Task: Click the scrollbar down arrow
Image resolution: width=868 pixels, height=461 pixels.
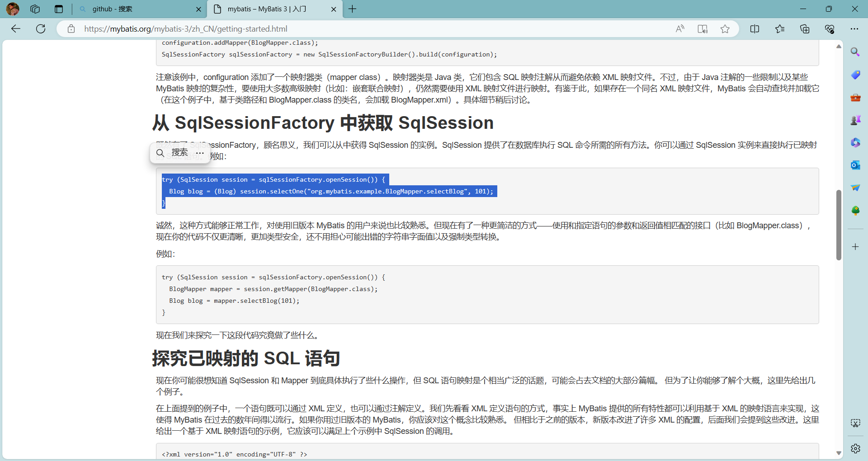Action: coord(839,453)
